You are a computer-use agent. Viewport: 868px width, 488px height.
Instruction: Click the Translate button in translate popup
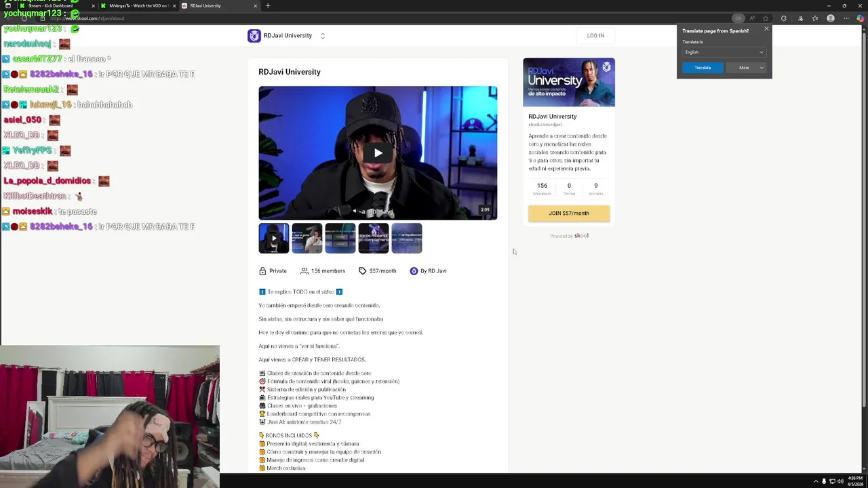pos(703,67)
